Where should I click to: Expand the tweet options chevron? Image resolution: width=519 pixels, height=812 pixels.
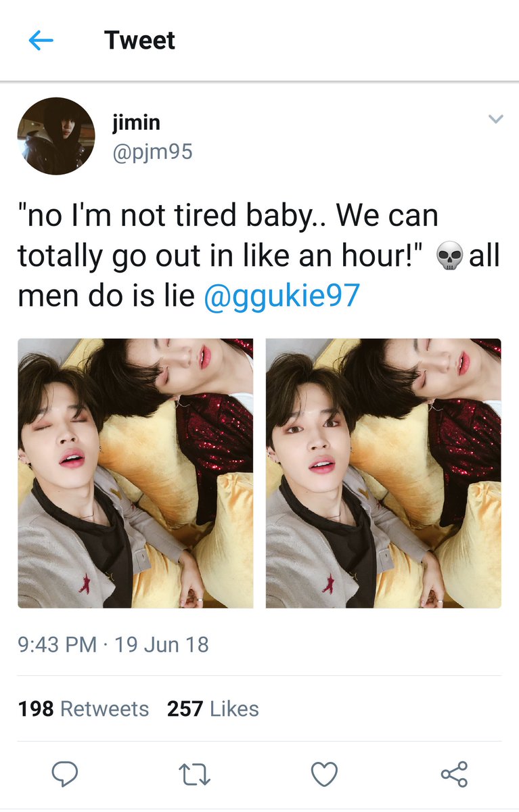[496, 119]
